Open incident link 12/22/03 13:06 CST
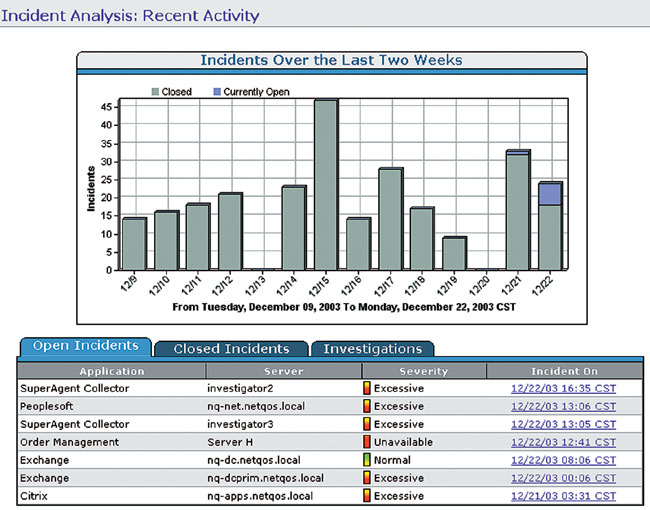The image size is (650, 510). click(563, 406)
